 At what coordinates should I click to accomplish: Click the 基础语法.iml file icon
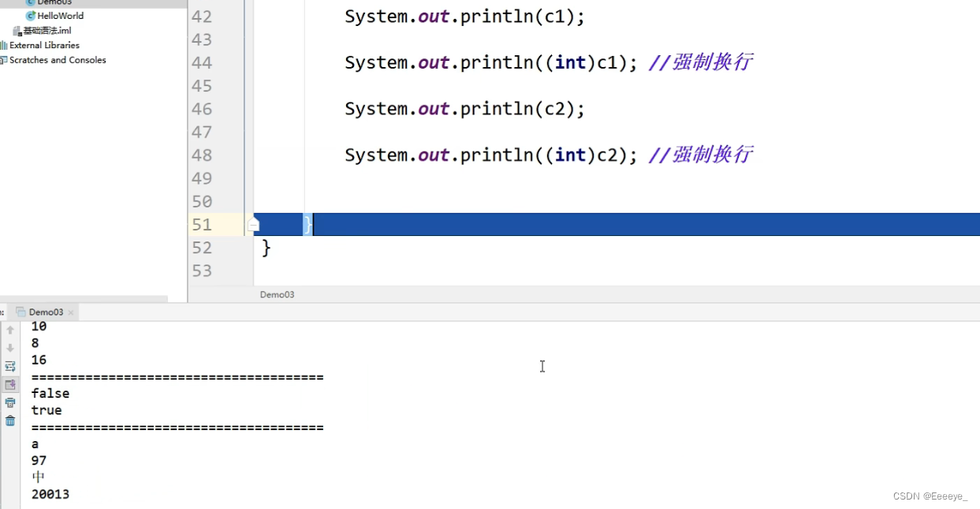(x=17, y=31)
